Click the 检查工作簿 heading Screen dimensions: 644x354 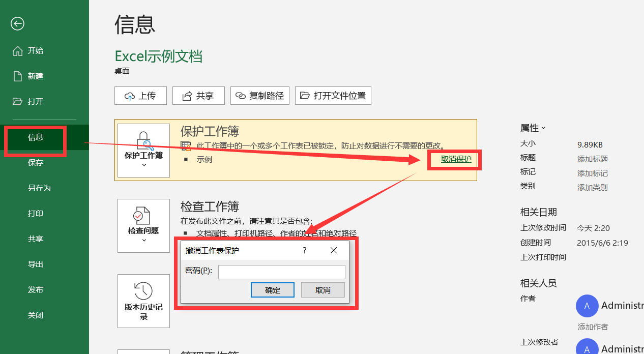[210, 206]
